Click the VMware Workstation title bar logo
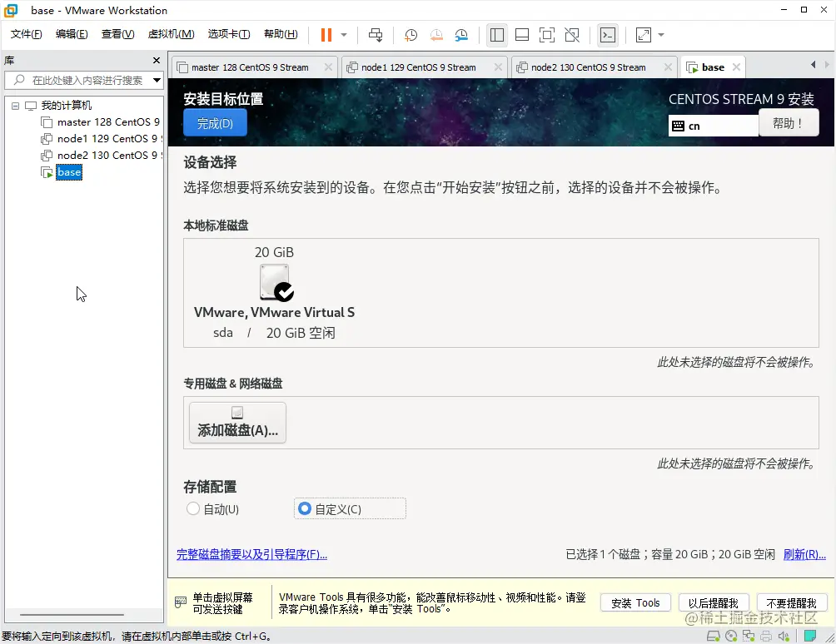This screenshot has height=644, width=836. [11, 10]
